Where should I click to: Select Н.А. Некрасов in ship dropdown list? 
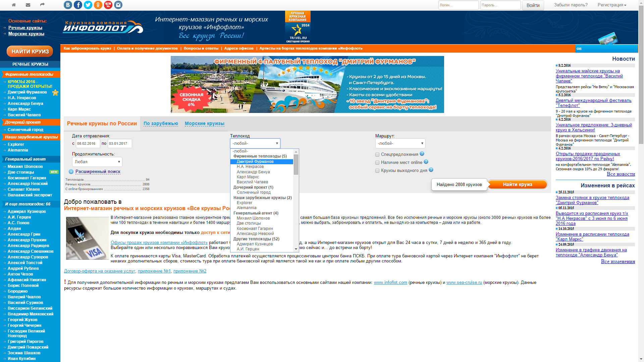tap(262, 167)
